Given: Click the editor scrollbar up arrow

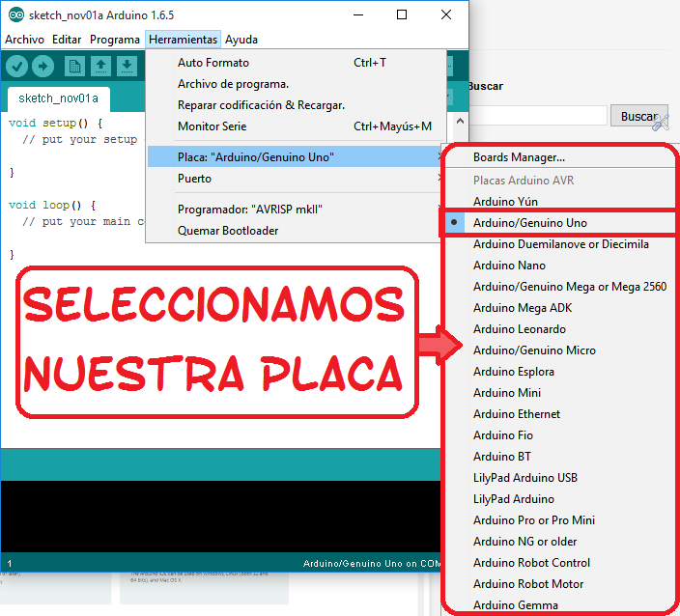Looking at the screenshot, I should pyautogui.click(x=460, y=121).
